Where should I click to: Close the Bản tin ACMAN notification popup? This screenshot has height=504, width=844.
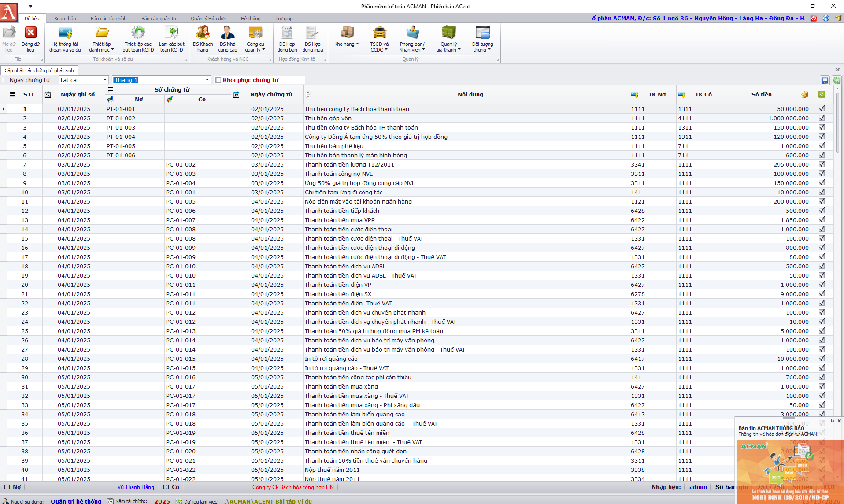[x=839, y=421]
